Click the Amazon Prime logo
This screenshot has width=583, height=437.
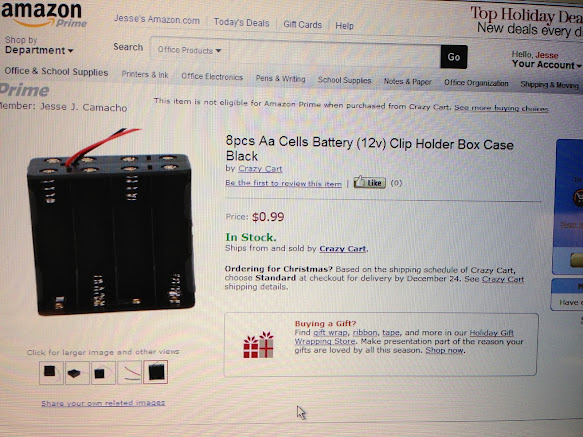pos(44,14)
